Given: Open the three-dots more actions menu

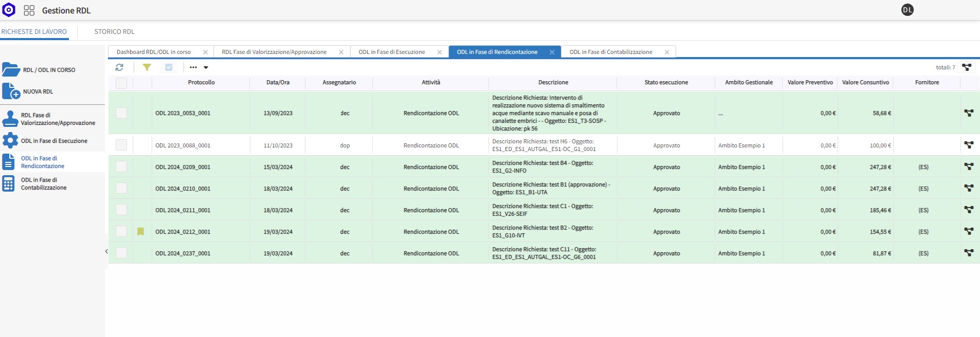Looking at the screenshot, I should tap(193, 67).
